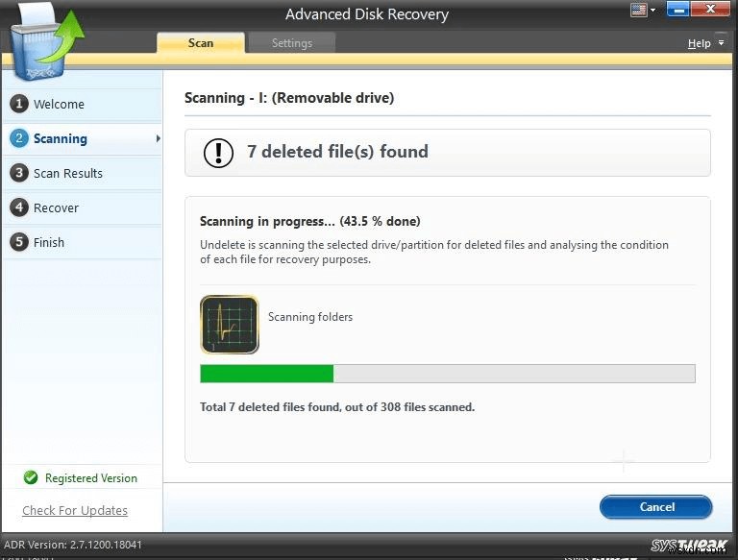Image resolution: width=738 pixels, height=560 pixels.
Task: Click the step 5 Finish number icon
Action: (x=19, y=242)
